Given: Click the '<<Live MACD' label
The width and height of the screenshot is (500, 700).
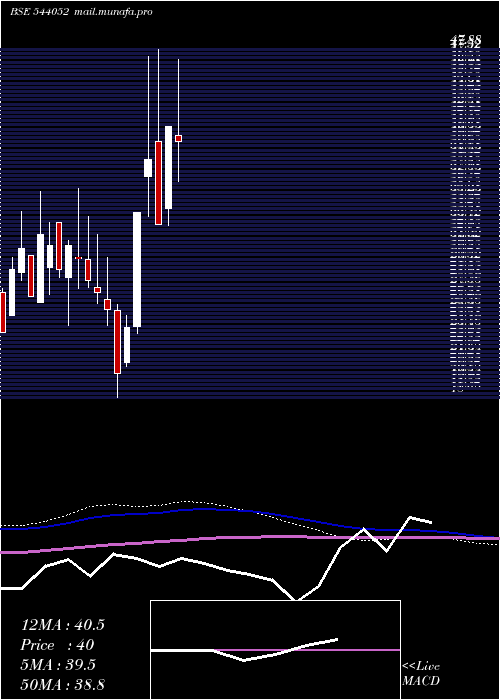Looking at the screenshot, I should pyautogui.click(x=421, y=674).
